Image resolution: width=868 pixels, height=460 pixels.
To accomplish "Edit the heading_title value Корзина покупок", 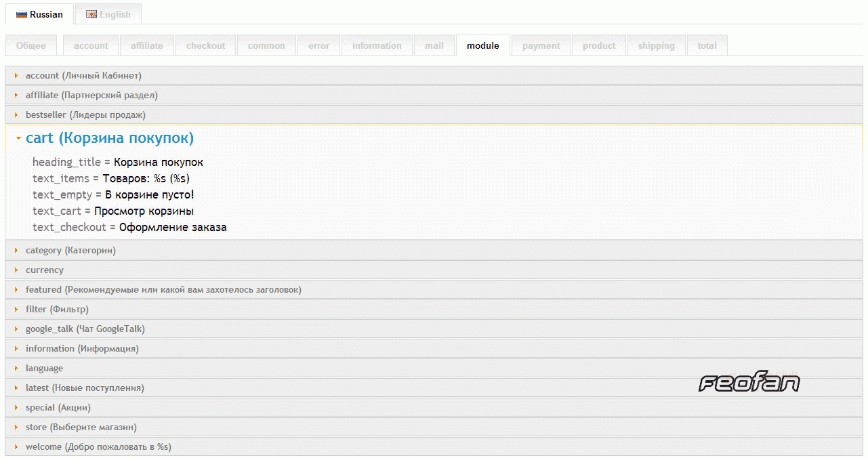I will (159, 163).
